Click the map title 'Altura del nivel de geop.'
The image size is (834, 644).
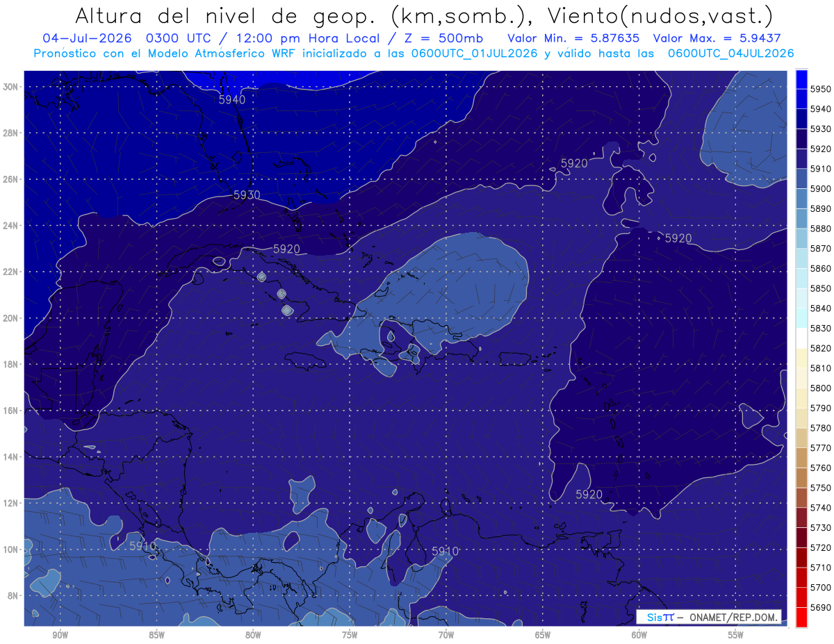227,15
